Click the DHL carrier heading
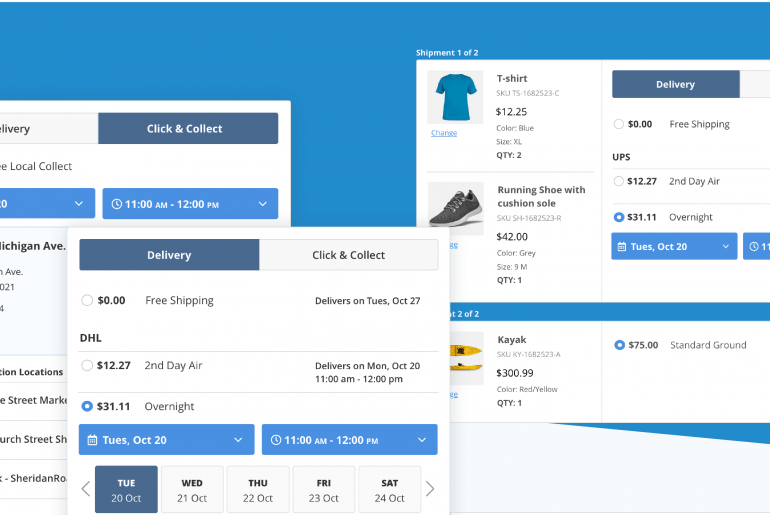Image resolution: width=770 pixels, height=515 pixels. 91,338
